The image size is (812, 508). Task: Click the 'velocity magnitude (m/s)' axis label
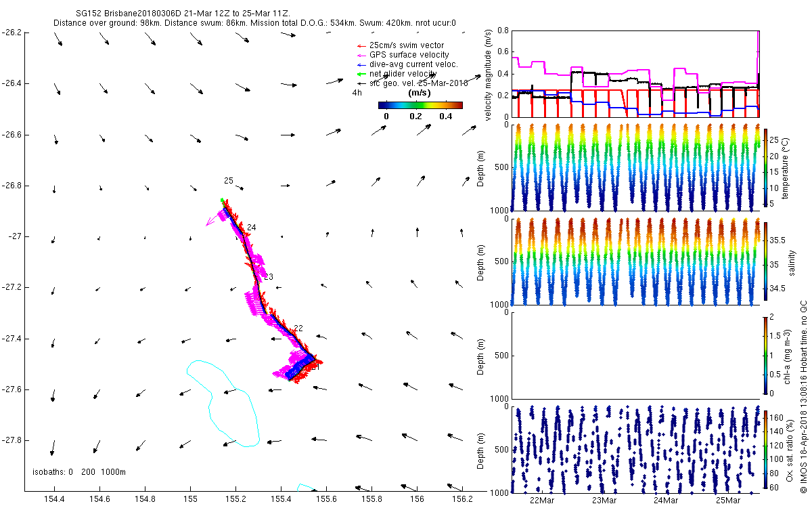pos(488,74)
